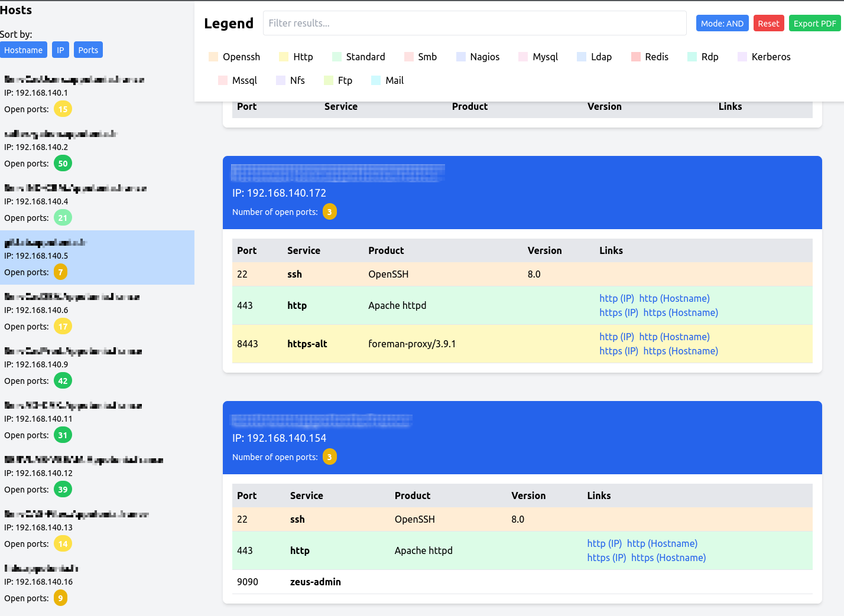Filter by Ftp legend entry
Screen dimensions: 844x616
pyautogui.click(x=338, y=80)
